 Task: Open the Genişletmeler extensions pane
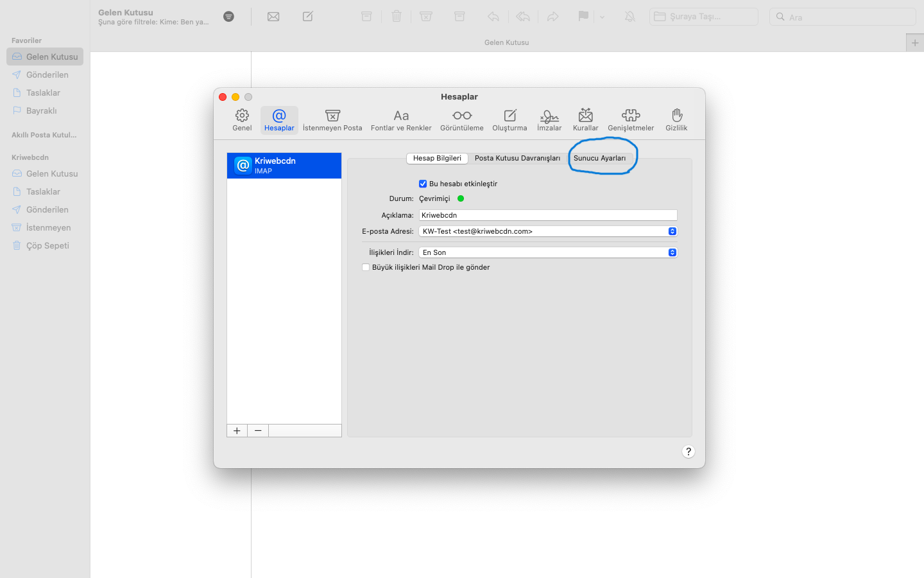[x=631, y=119]
